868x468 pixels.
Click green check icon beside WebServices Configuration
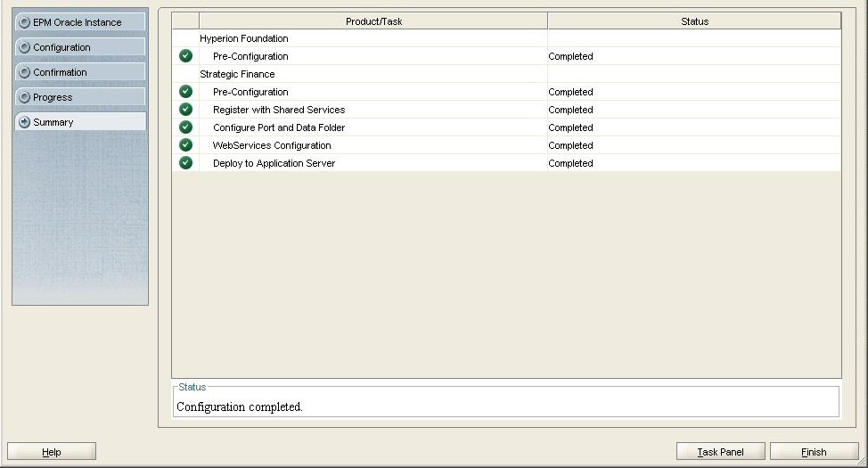click(186, 144)
